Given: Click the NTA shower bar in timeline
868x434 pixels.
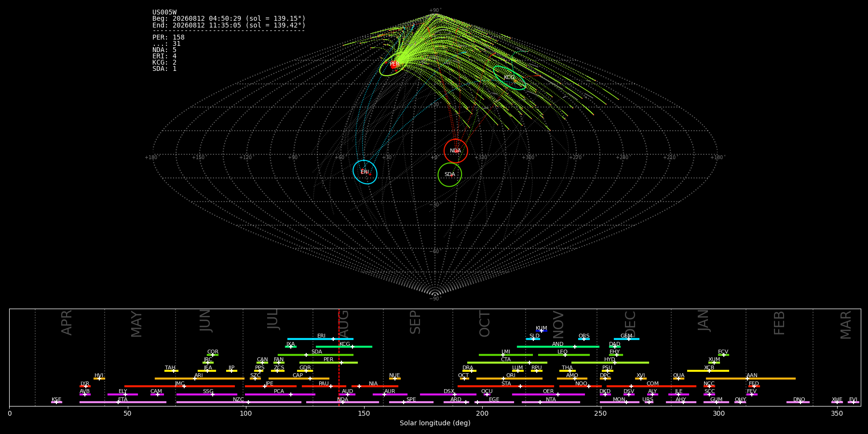Looking at the screenshot, I should tap(551, 402).
